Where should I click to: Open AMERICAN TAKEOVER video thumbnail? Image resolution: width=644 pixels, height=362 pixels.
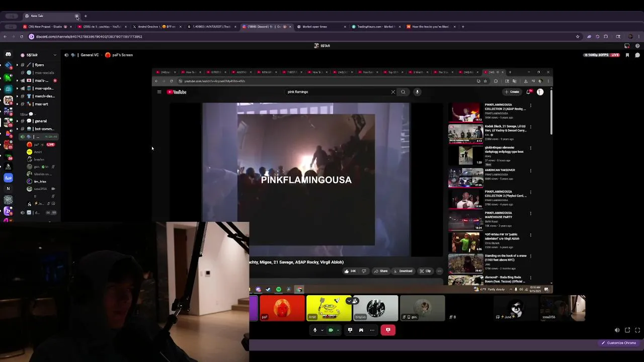click(466, 177)
